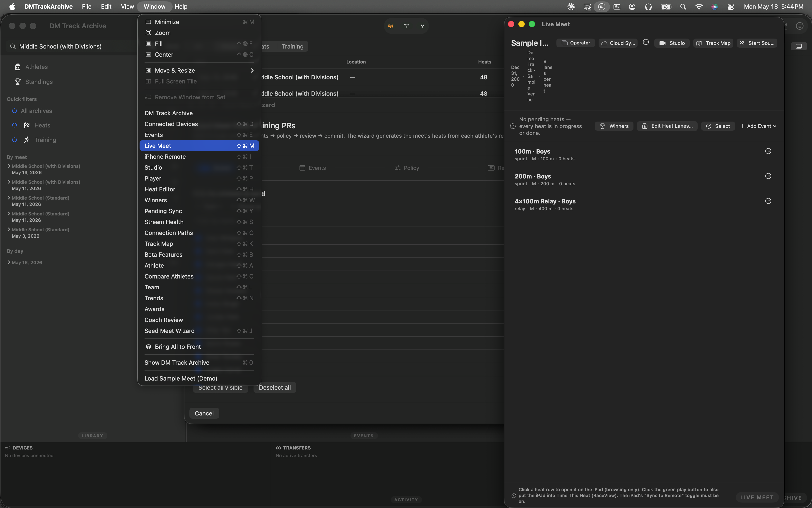Click the Start Sou... flag button
The width and height of the screenshot is (812, 508).
(757, 43)
